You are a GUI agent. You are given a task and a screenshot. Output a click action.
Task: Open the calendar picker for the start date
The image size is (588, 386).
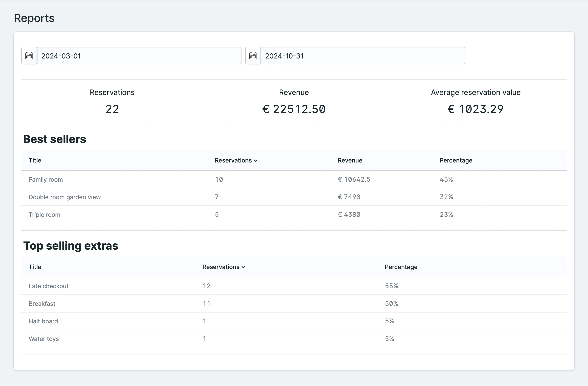pos(29,55)
